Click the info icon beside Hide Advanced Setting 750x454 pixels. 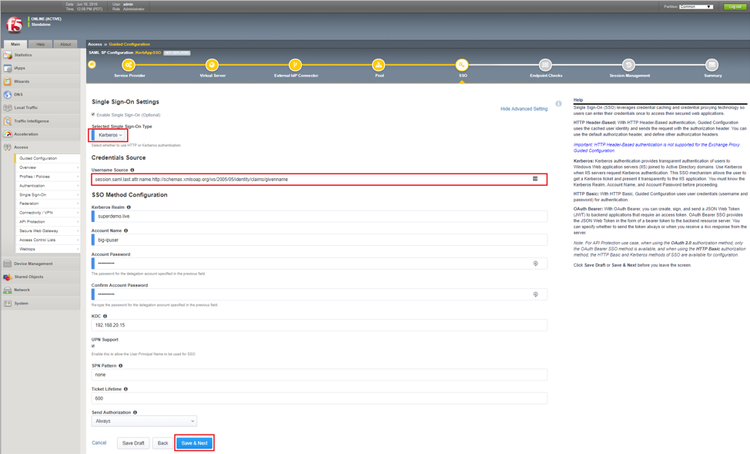[558, 103]
